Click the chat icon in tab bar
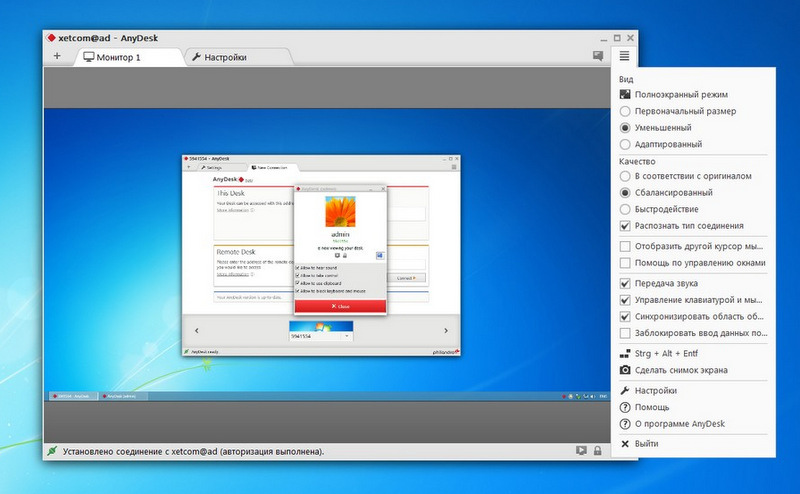The image size is (800, 494). click(x=598, y=56)
